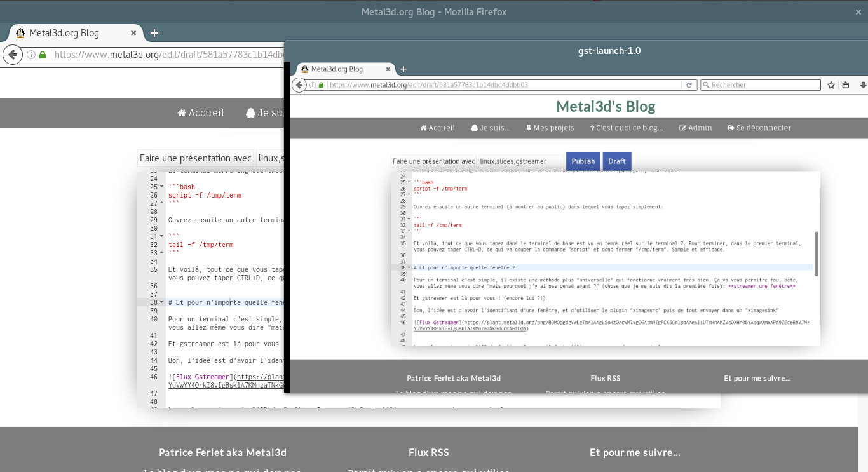Viewport: 868px width, 472px height.
Task: Click the Publish button
Action: (x=583, y=161)
